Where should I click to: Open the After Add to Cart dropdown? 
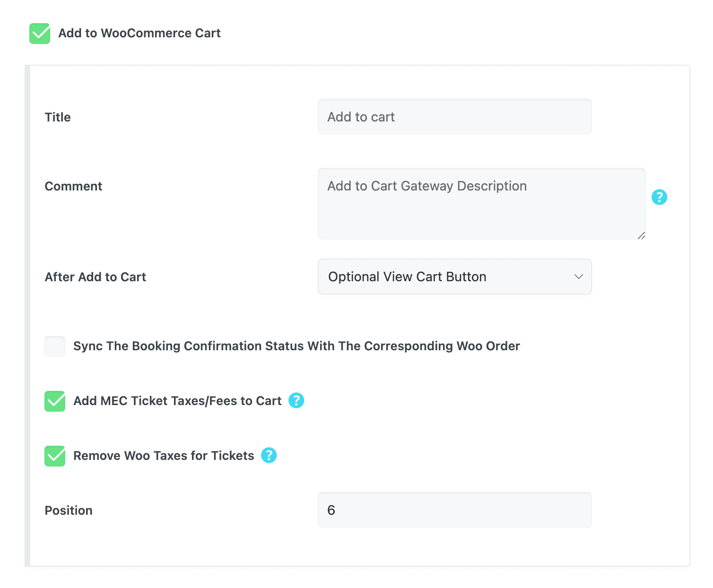click(454, 277)
